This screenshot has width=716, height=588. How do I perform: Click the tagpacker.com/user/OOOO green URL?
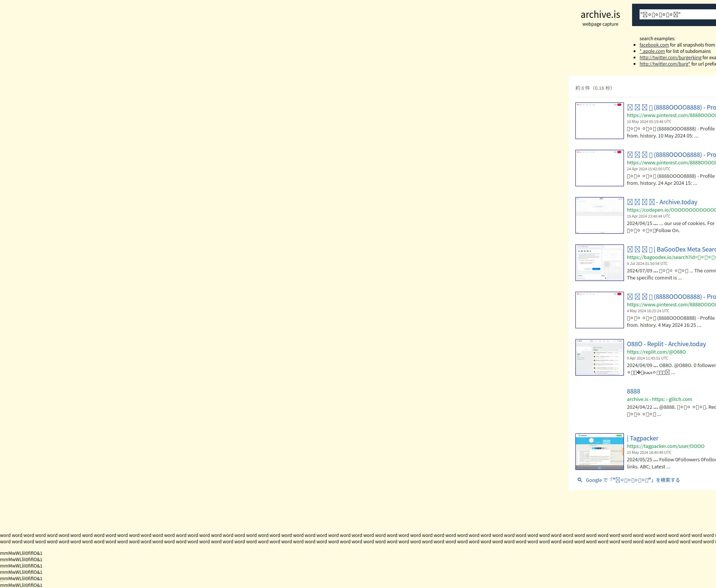point(665,446)
